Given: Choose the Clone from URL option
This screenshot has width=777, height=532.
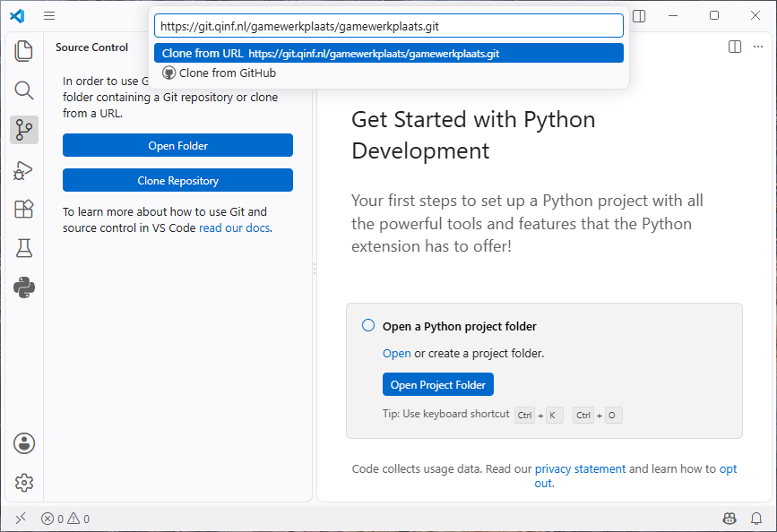Looking at the screenshot, I should click(x=389, y=54).
